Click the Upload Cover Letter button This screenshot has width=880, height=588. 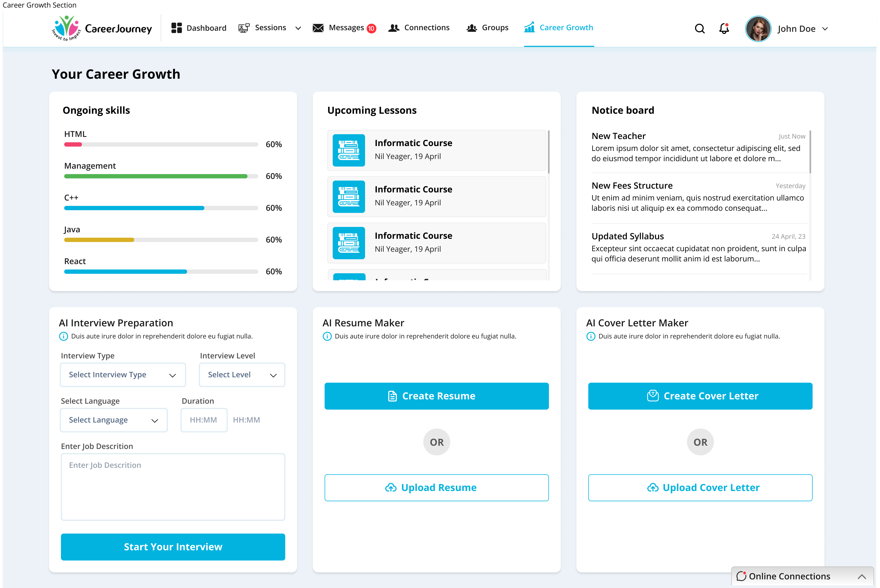tap(700, 487)
